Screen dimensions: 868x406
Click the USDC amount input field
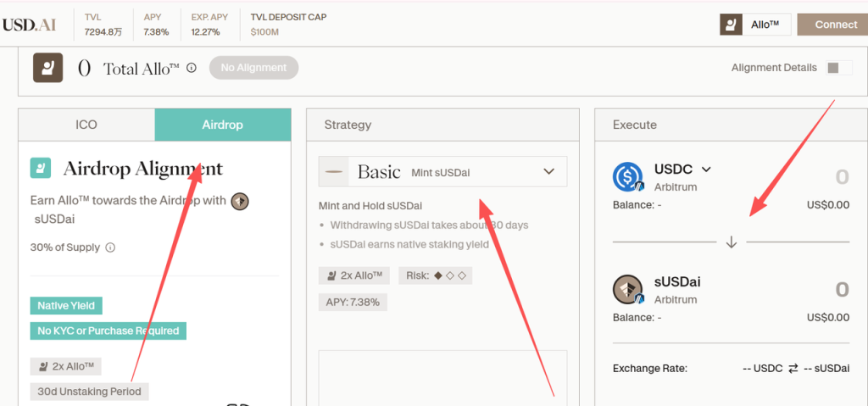coord(841,177)
